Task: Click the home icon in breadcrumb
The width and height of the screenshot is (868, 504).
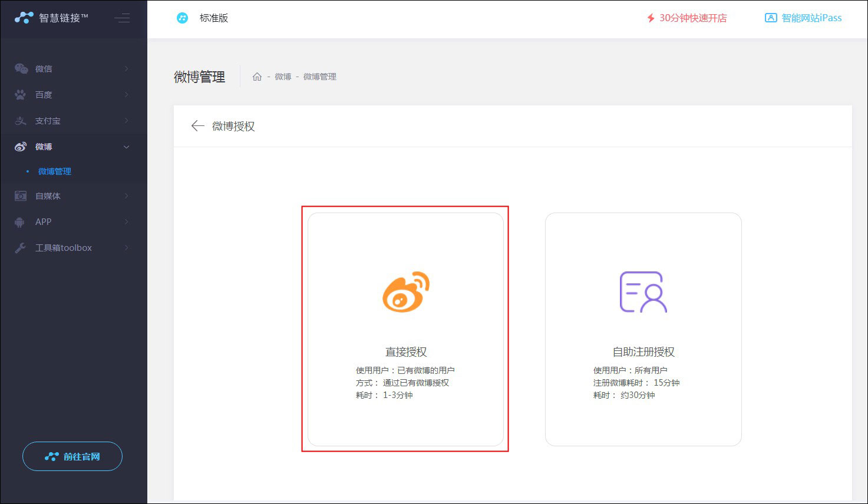Action: tap(257, 77)
